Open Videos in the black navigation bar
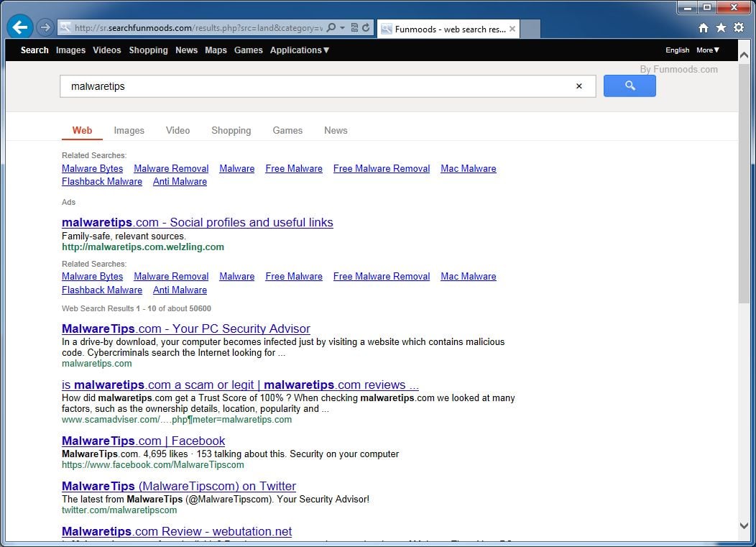The height and width of the screenshot is (547, 756). coord(106,50)
